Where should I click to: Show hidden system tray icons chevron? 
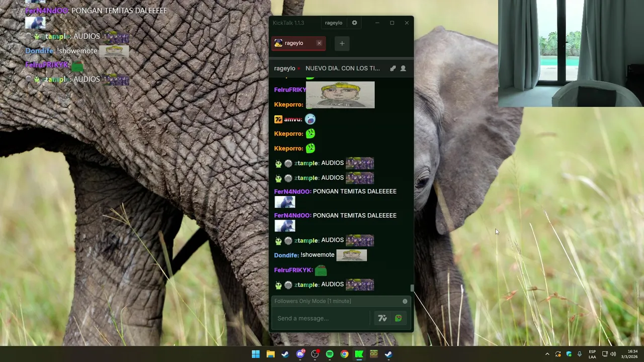click(x=547, y=354)
